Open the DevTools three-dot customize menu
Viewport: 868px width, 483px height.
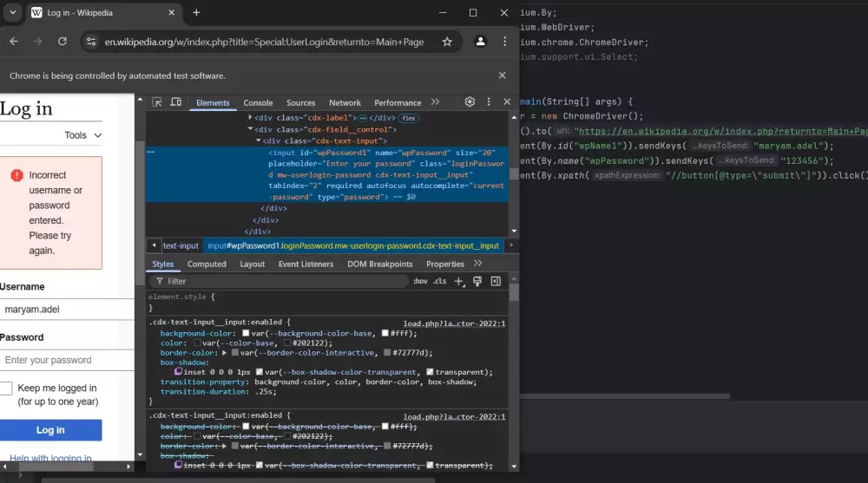tap(488, 101)
